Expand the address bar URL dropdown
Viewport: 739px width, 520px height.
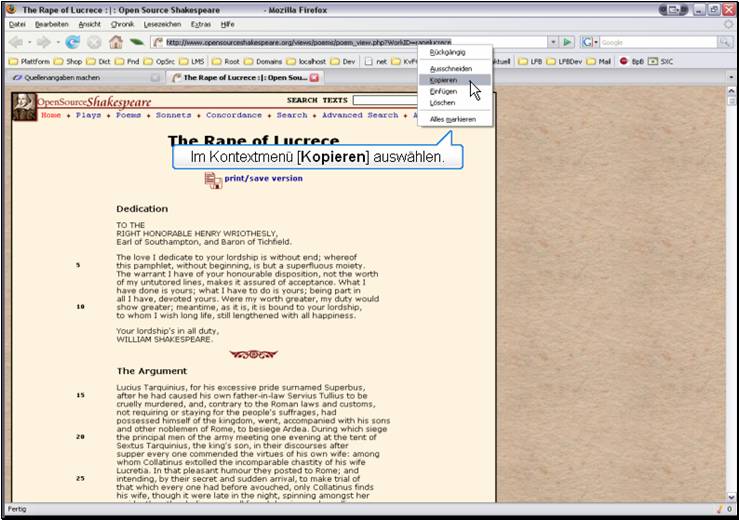coord(553,42)
